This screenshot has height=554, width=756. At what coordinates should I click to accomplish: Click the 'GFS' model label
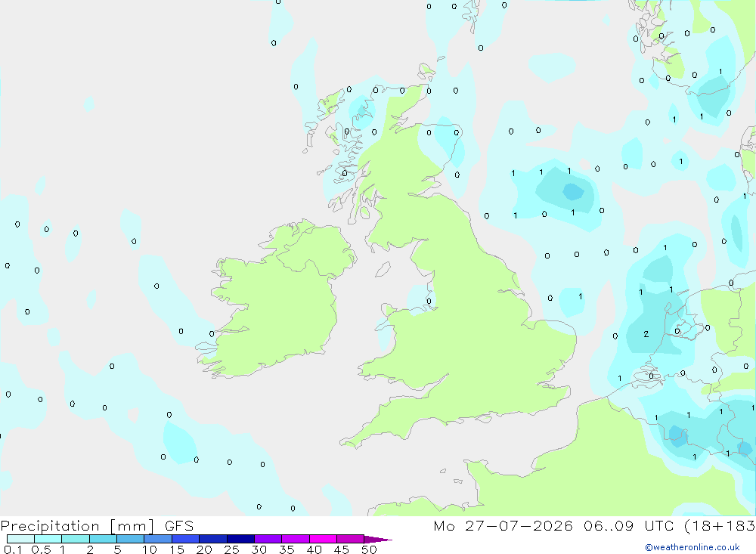(179, 526)
